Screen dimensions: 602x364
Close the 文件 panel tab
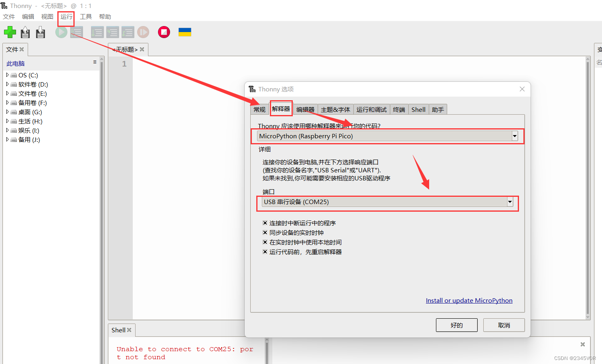pos(22,49)
